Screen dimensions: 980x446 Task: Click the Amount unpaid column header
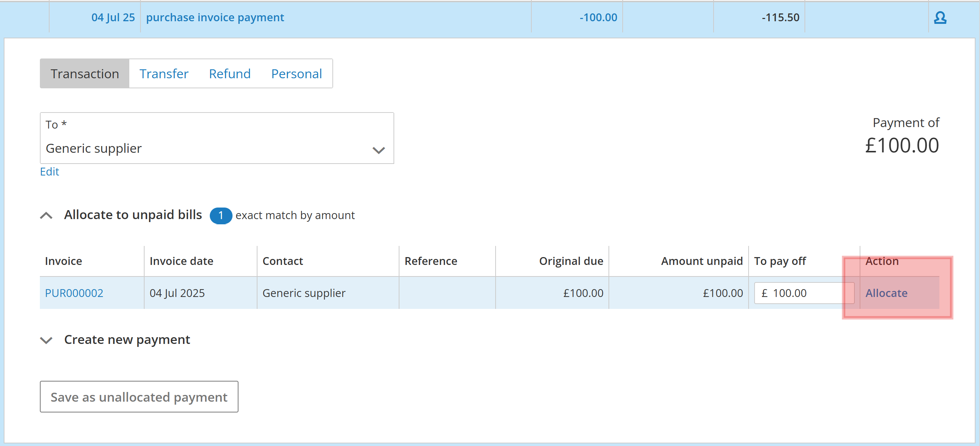pyautogui.click(x=702, y=261)
